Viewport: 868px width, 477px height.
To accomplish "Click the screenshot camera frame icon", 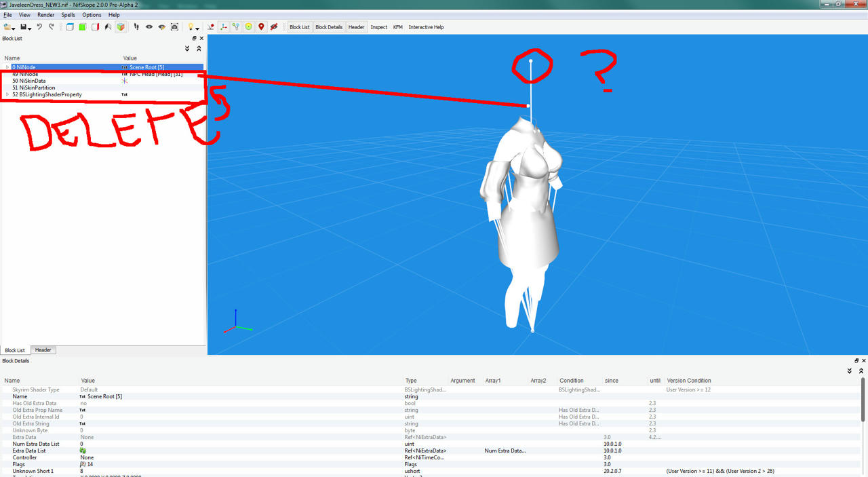I will click(x=174, y=27).
